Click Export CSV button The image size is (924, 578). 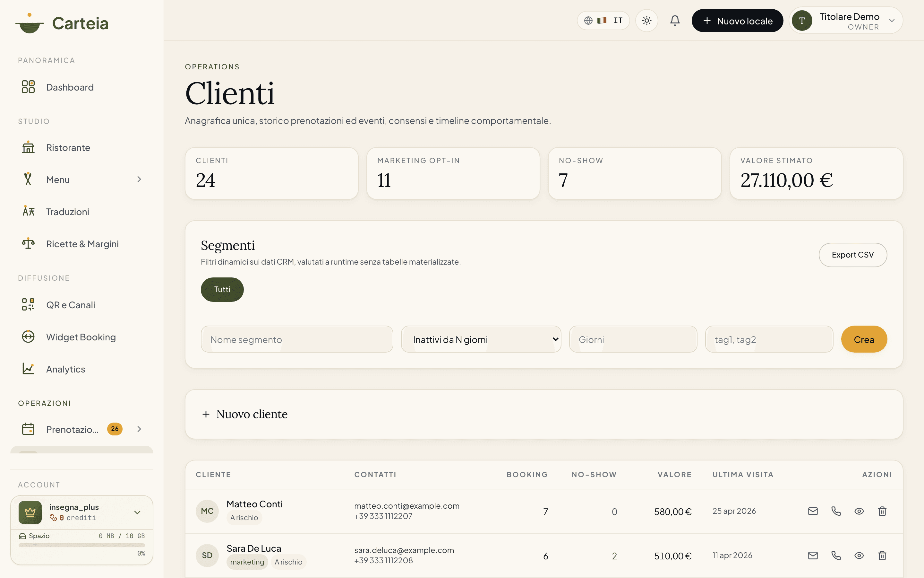tap(852, 255)
